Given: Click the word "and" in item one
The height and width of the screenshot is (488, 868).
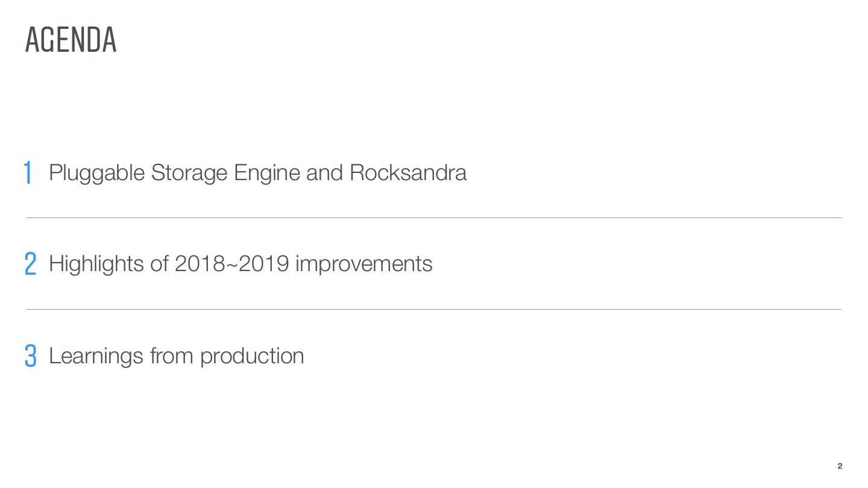Looking at the screenshot, I should [x=324, y=173].
